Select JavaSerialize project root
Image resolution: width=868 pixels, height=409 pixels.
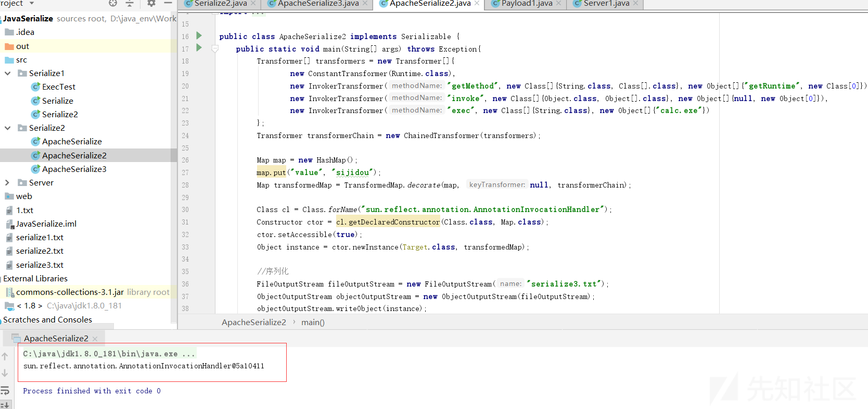click(28, 19)
